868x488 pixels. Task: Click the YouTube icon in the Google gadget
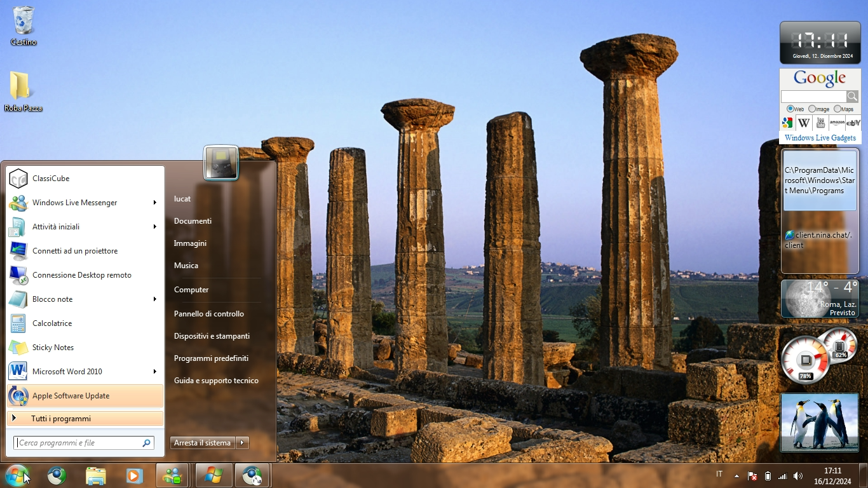pyautogui.click(x=820, y=123)
